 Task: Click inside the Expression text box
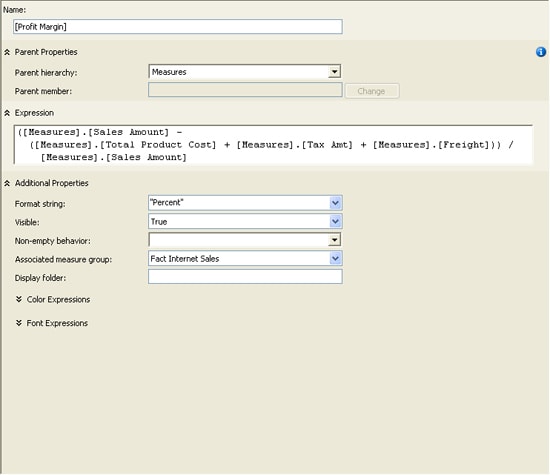(273, 145)
